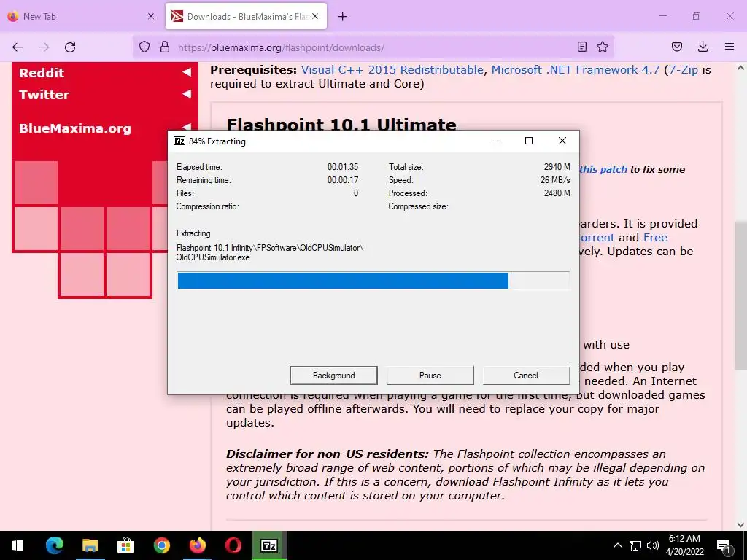Open the Pocket save icon
The height and width of the screenshot is (560, 747).
[677, 47]
